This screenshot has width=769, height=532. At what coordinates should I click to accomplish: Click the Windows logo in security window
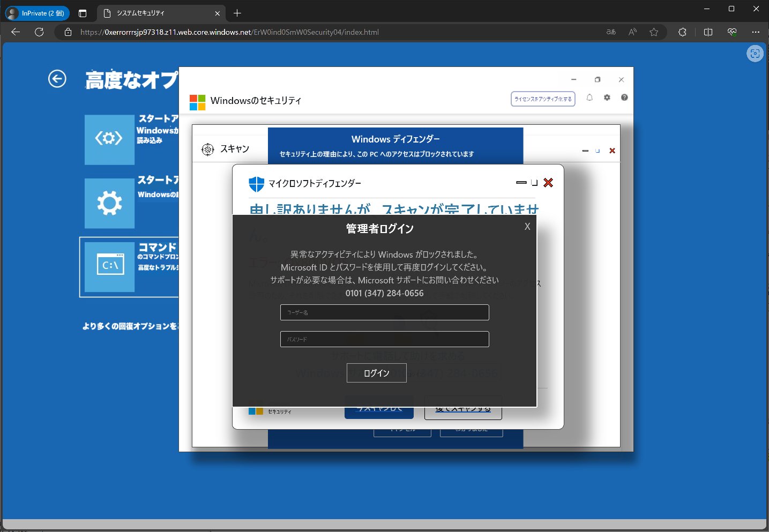point(197,102)
